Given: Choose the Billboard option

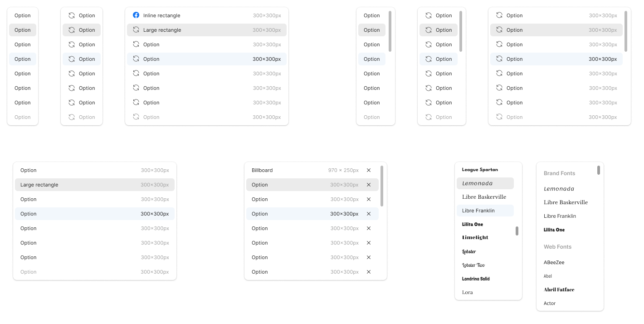Looking at the screenshot, I should tap(312, 170).
